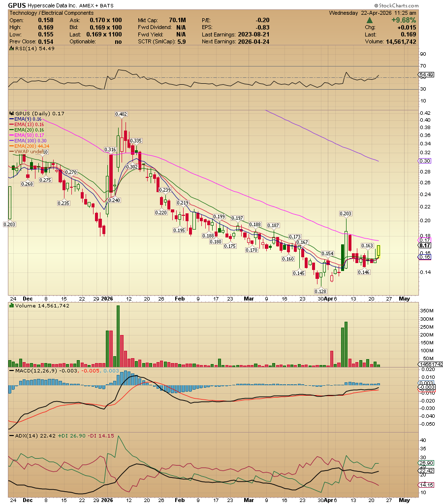Click the 0.302 price label
Viewport: 443px width, 504px height.
pyautogui.click(x=132, y=167)
